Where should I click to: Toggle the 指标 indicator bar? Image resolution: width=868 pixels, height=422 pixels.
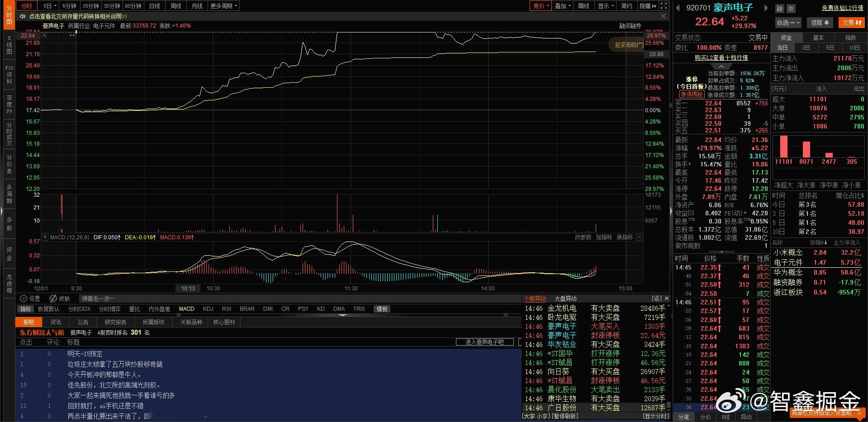(26, 309)
